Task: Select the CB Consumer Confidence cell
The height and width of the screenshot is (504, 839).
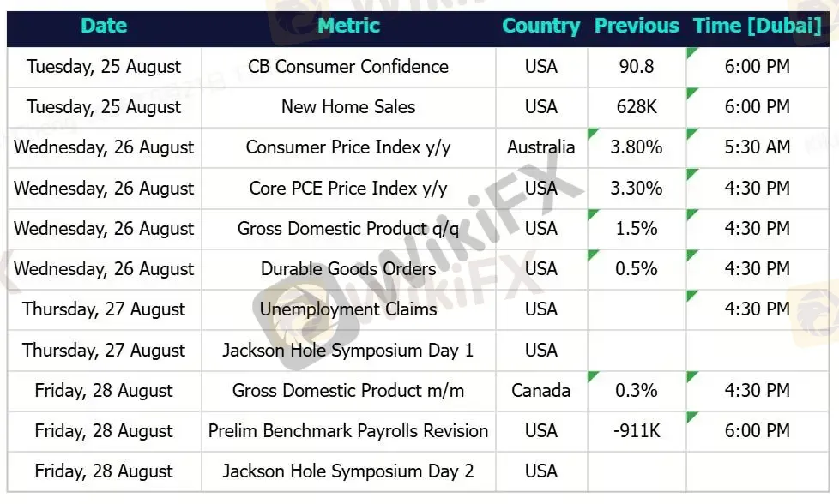Action: 348,67
